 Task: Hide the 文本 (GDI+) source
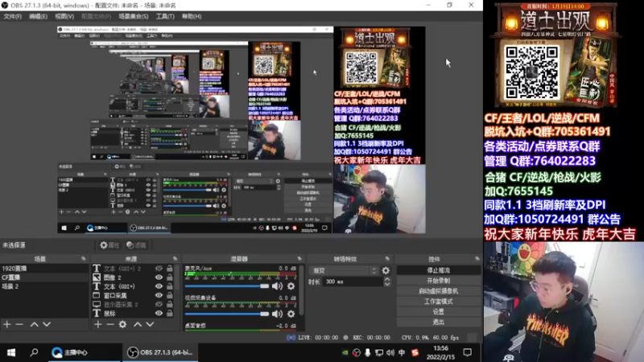(159, 286)
